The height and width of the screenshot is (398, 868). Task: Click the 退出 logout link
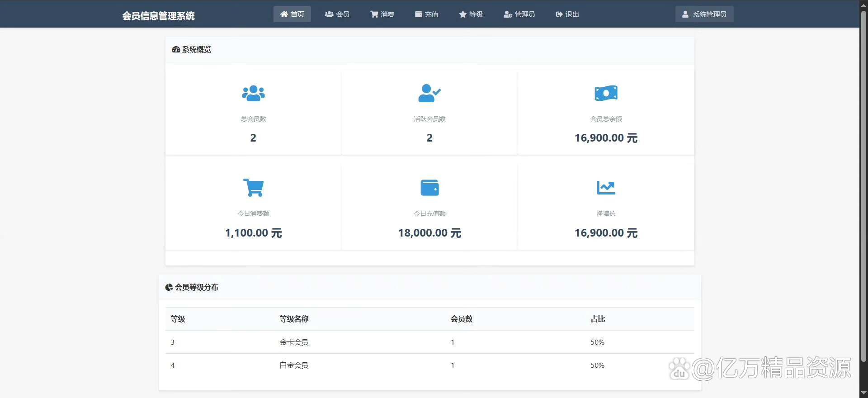point(567,14)
